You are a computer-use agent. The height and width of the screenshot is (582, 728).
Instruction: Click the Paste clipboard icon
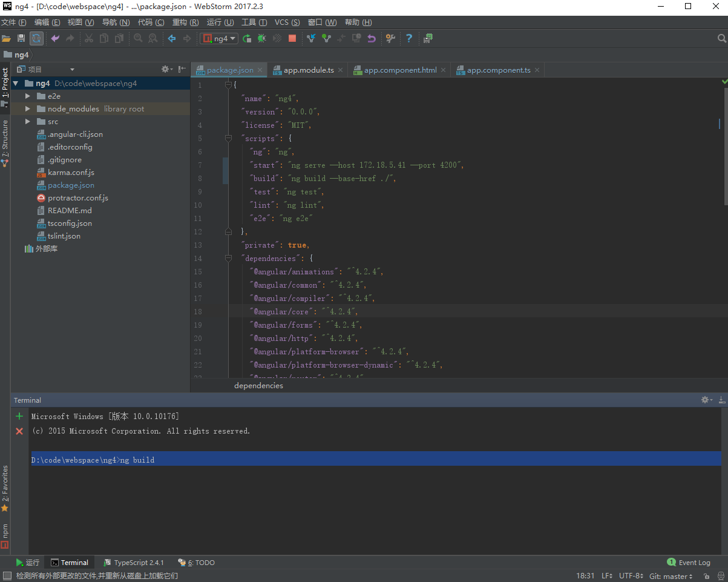point(119,38)
